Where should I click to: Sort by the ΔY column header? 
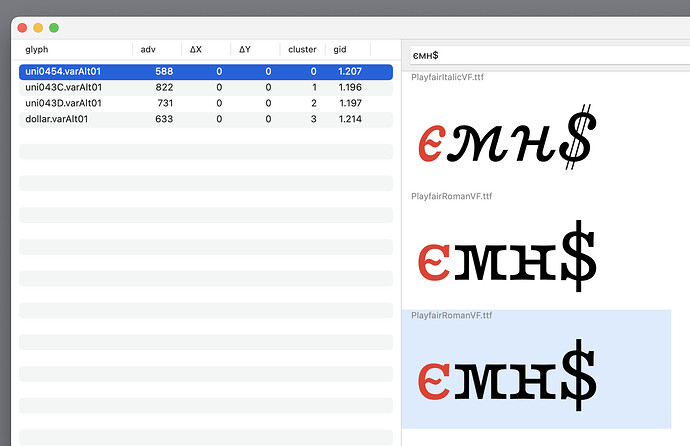(245, 49)
